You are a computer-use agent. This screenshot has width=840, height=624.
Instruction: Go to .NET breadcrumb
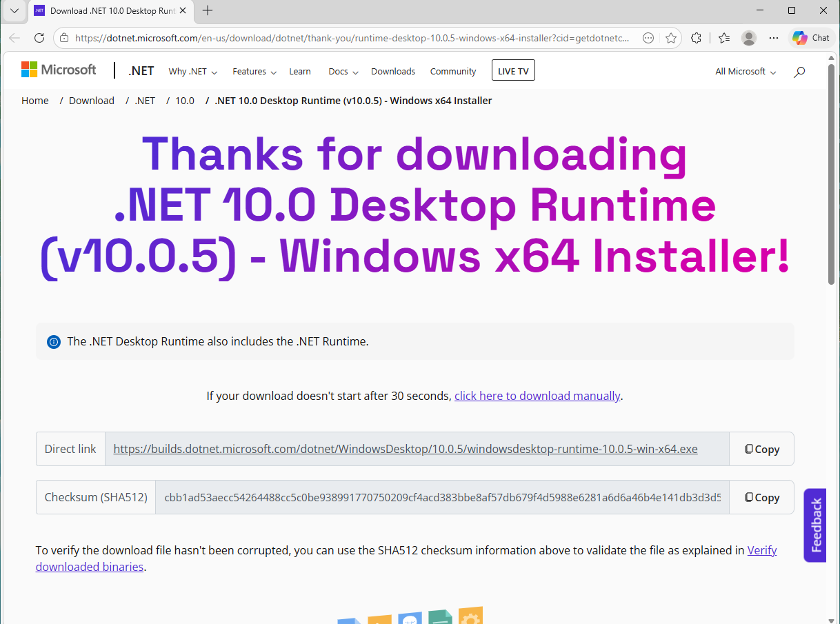point(145,101)
